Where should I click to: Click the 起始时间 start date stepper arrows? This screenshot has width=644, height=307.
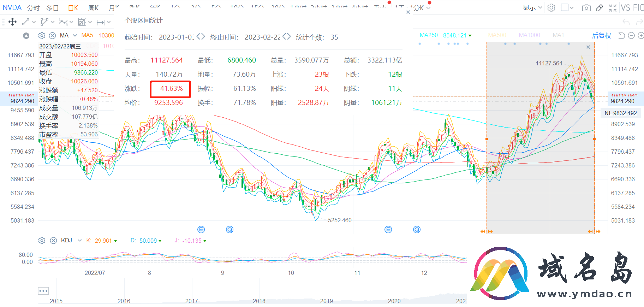201,37
